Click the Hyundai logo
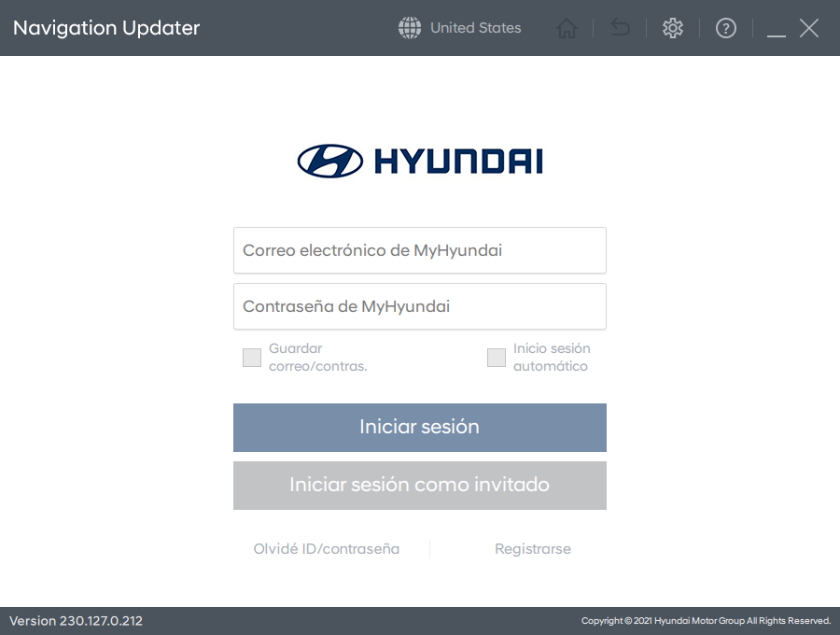 click(420, 161)
